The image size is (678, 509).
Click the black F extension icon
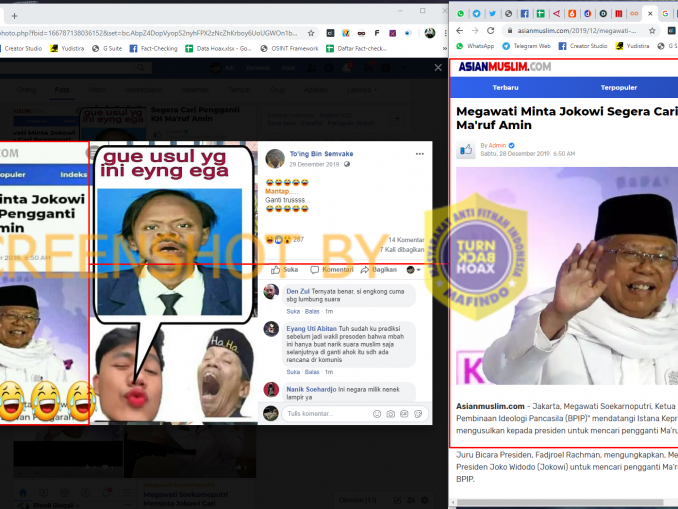[x=377, y=33]
